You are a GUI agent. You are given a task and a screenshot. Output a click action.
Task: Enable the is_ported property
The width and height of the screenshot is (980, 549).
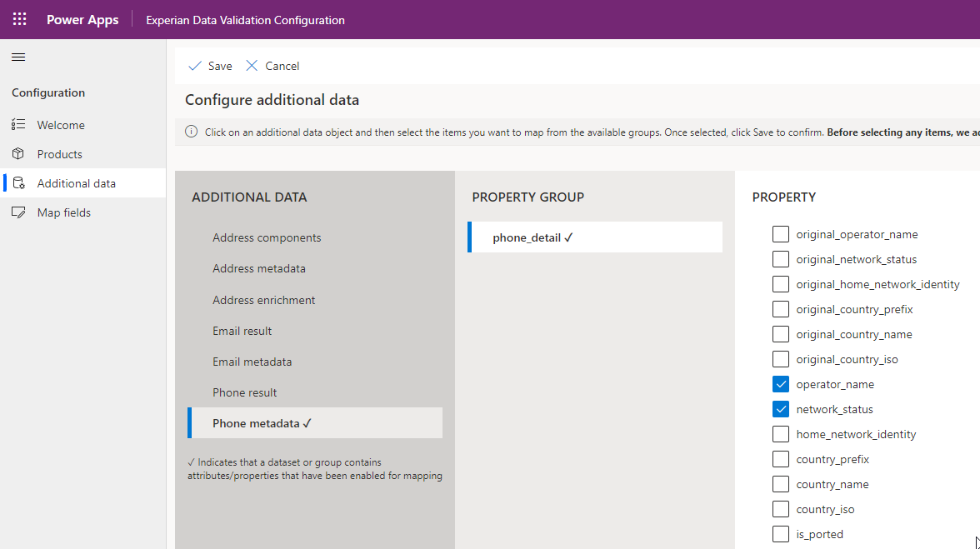pyautogui.click(x=780, y=534)
